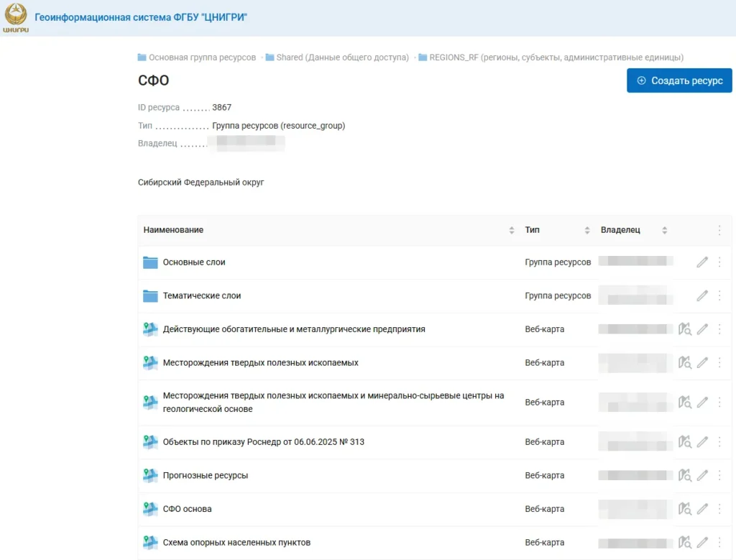
Task: Open table column options menu in header
Action: point(719,230)
